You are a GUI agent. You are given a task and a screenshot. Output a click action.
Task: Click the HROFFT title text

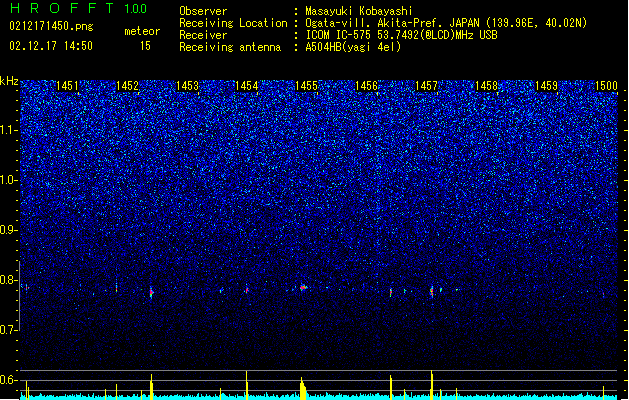tap(62, 8)
